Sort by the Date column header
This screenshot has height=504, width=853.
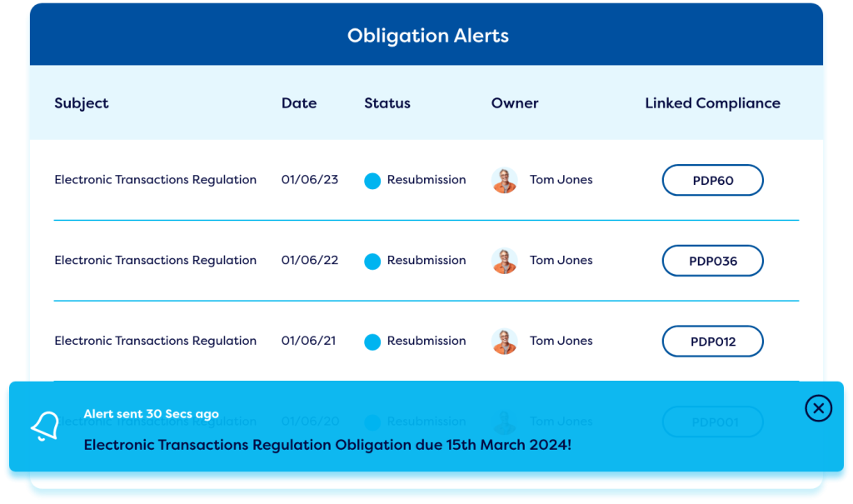pos(298,103)
